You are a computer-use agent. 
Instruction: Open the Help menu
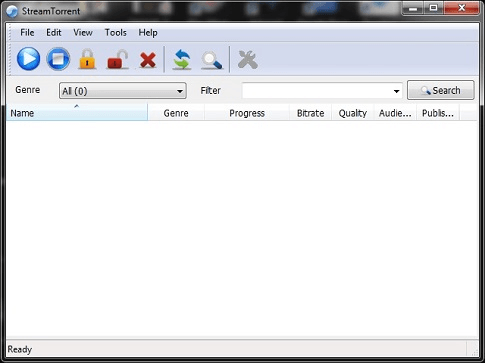click(x=148, y=33)
